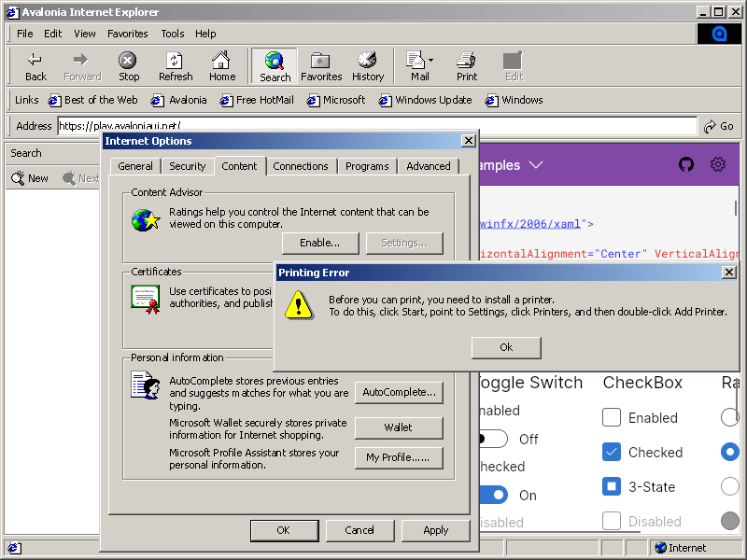Screen dimensions: 747x560
Task: Click the Content Advisor globe icon
Action: [x=146, y=220]
